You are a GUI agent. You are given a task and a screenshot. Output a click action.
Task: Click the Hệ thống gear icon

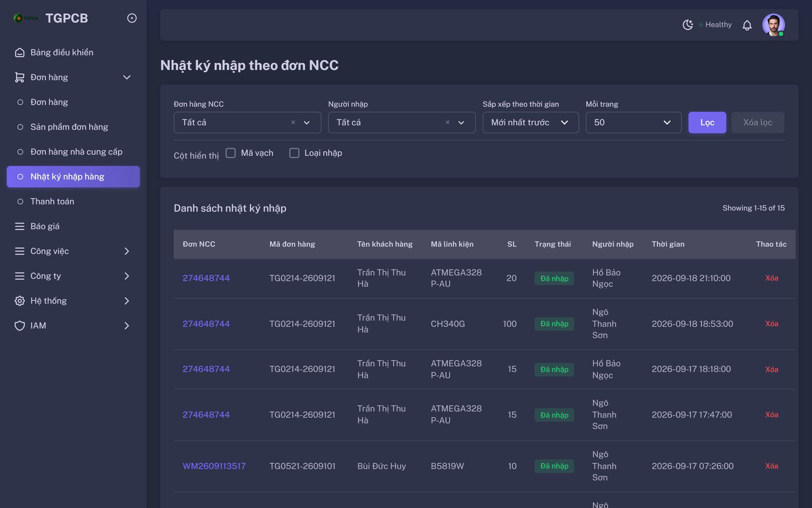click(x=20, y=301)
